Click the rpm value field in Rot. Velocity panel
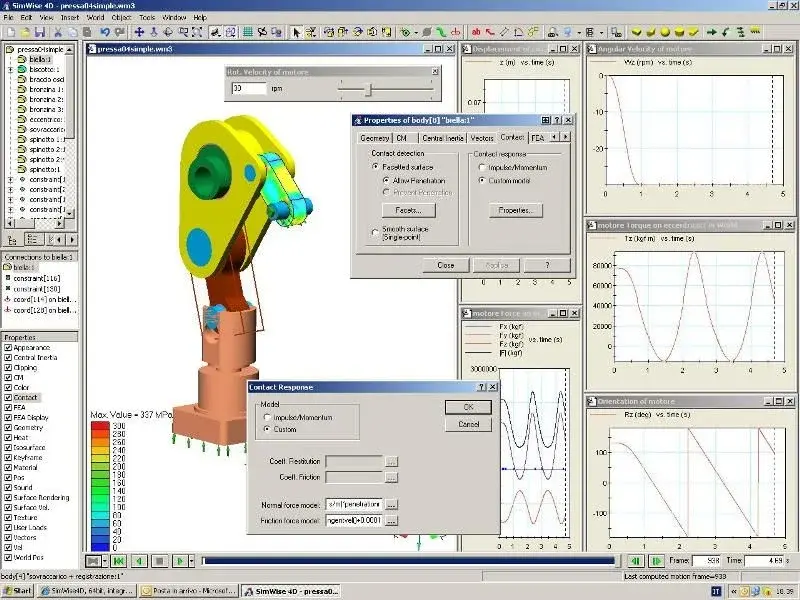This screenshot has width=800, height=600. pyautogui.click(x=249, y=88)
